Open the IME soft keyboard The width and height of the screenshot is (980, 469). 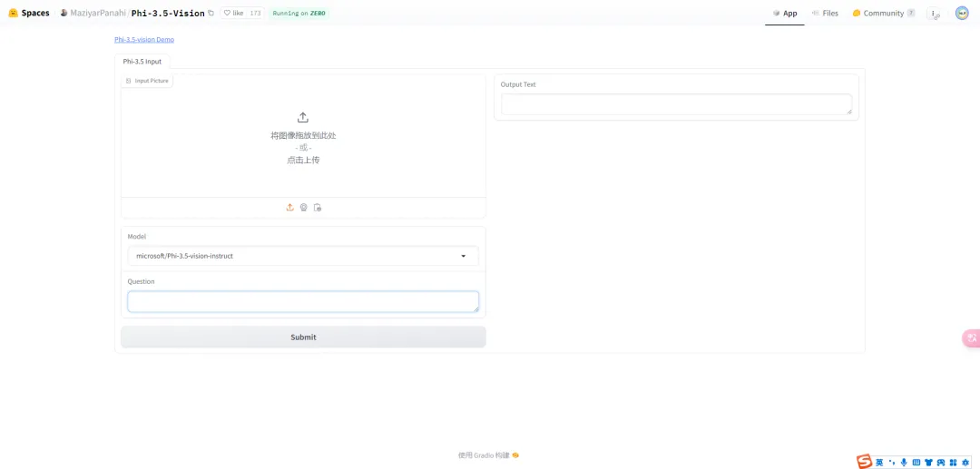(x=916, y=462)
